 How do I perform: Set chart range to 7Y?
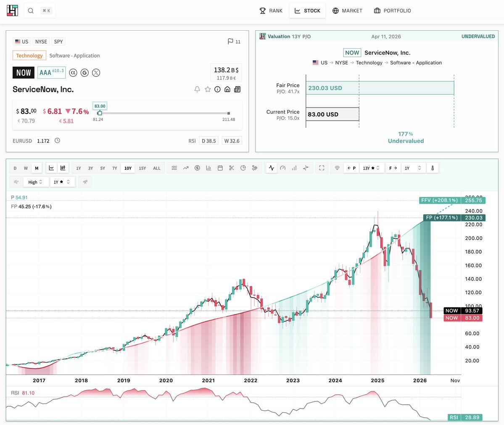tap(114, 168)
